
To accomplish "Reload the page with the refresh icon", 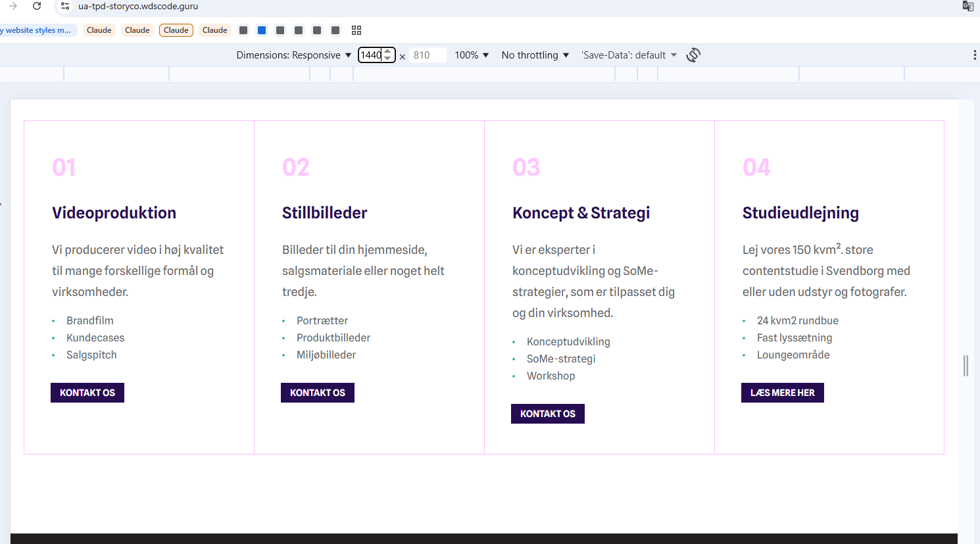I will [37, 6].
